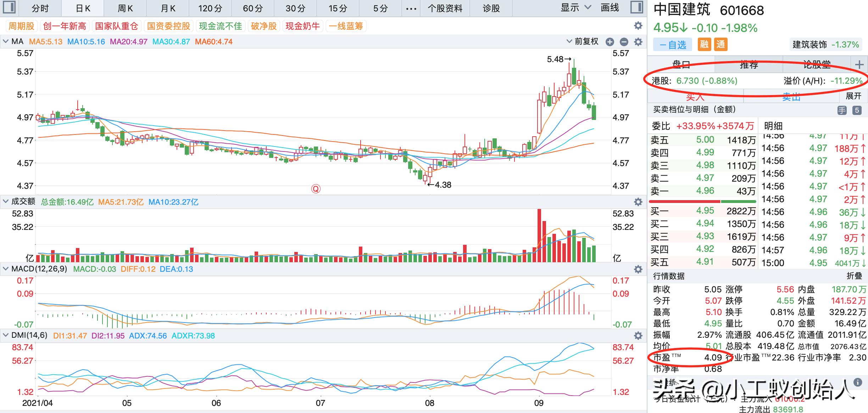Zoom out the chart with minus icon

pyautogui.click(x=624, y=42)
